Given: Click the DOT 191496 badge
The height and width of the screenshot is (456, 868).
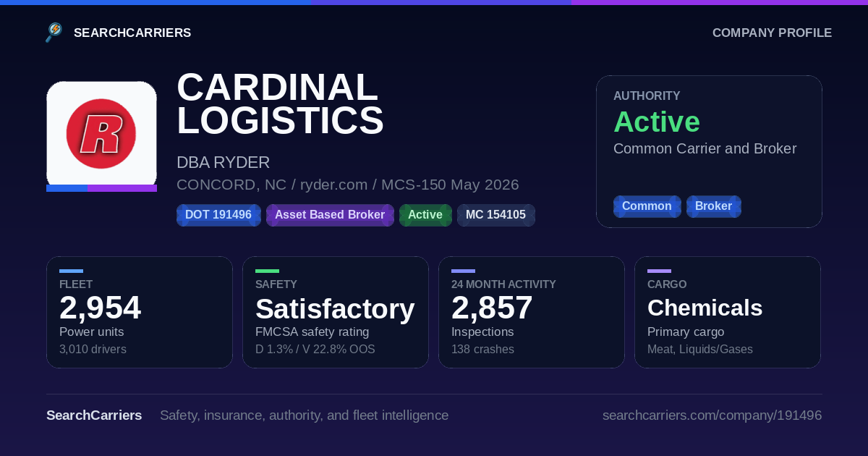Looking at the screenshot, I should click(218, 215).
